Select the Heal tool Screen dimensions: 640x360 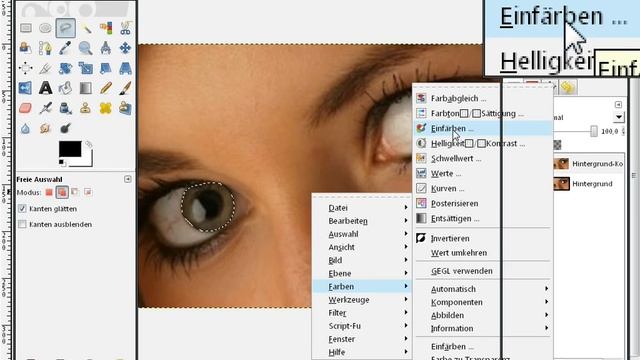coord(105,108)
